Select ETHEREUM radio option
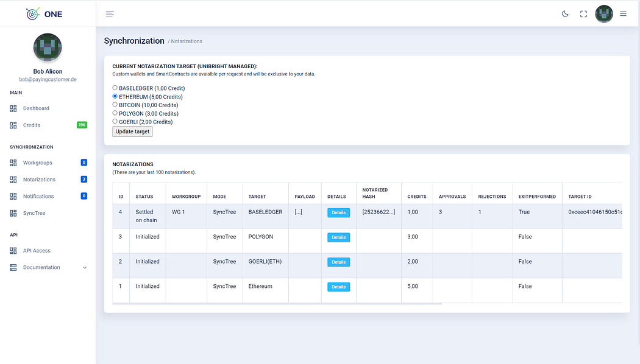This screenshot has height=364, width=640. [115, 96]
